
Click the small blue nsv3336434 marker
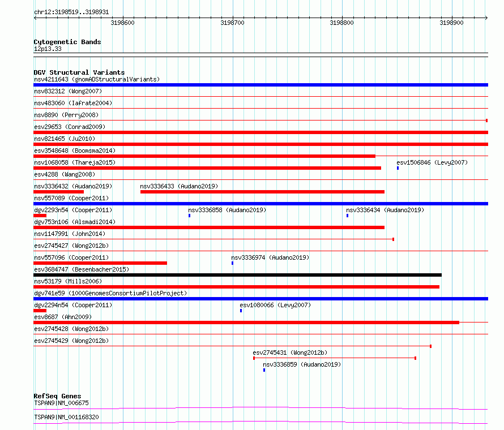(347, 216)
